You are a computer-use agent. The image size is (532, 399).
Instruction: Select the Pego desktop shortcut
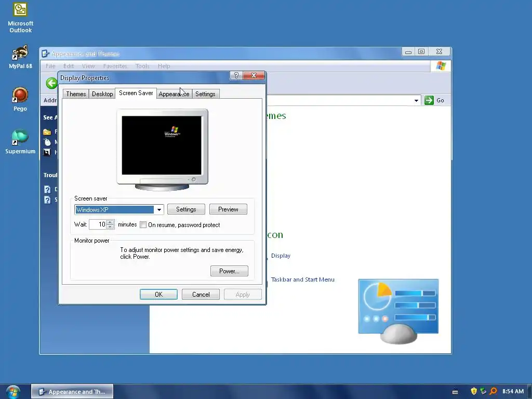click(20, 99)
